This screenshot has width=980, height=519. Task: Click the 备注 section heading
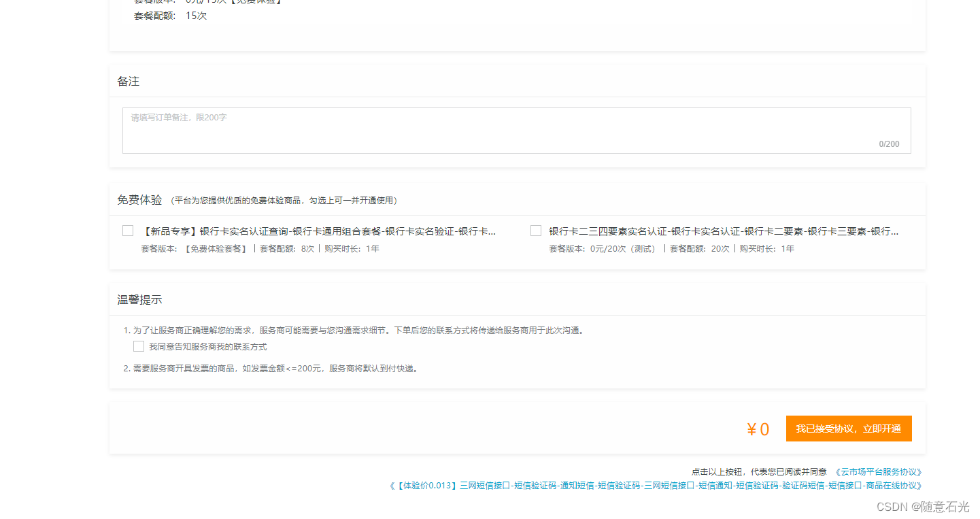coord(128,81)
